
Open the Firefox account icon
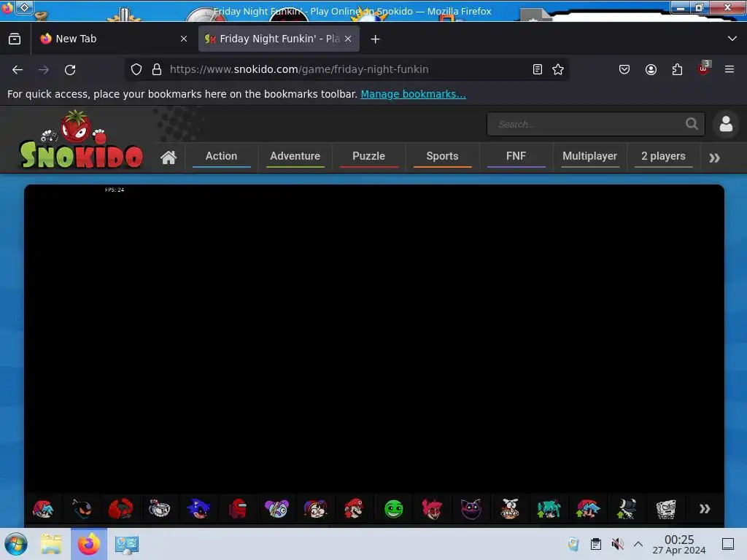click(651, 69)
